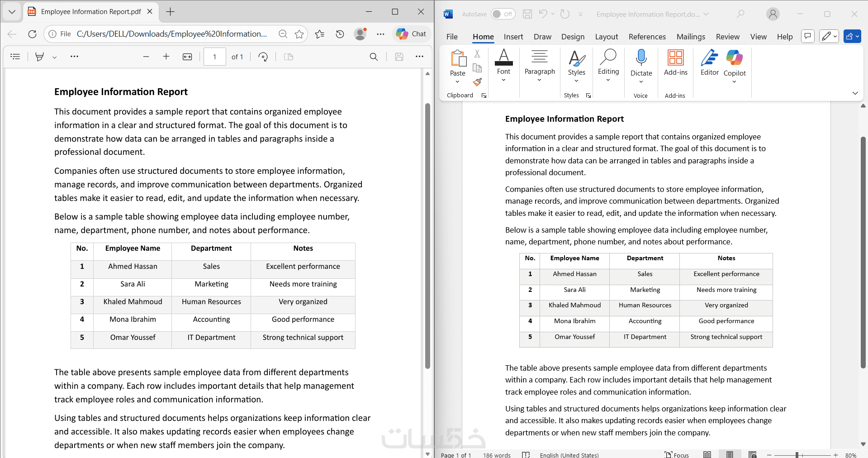Viewport: 868px width, 458px height.
Task: Refresh the Edge browser page
Action: pos(32,34)
